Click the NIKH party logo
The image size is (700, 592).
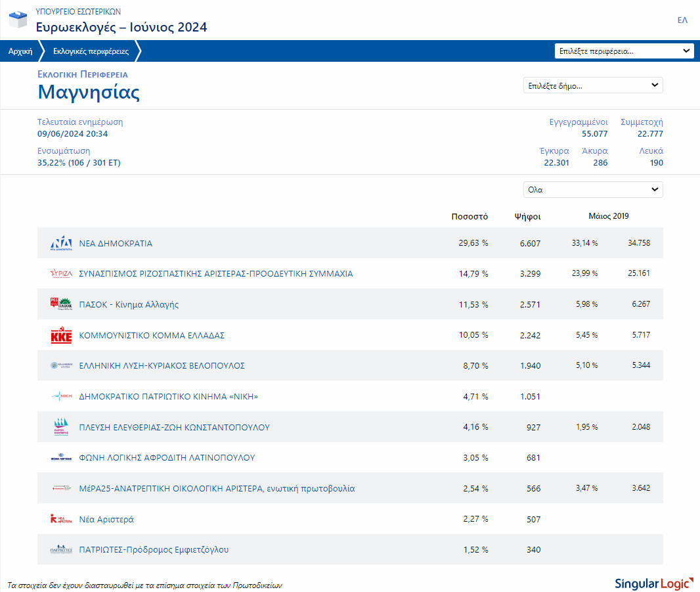(x=61, y=396)
